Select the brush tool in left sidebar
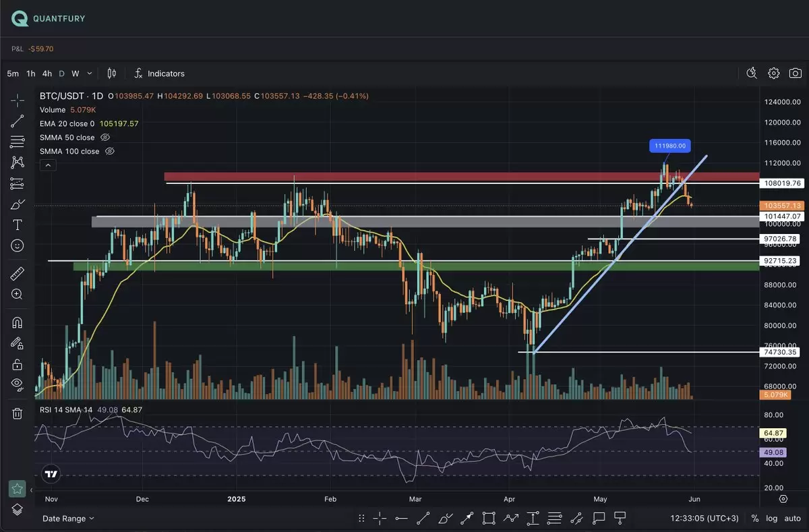Viewport: 809px width, 532px height. pyautogui.click(x=17, y=204)
